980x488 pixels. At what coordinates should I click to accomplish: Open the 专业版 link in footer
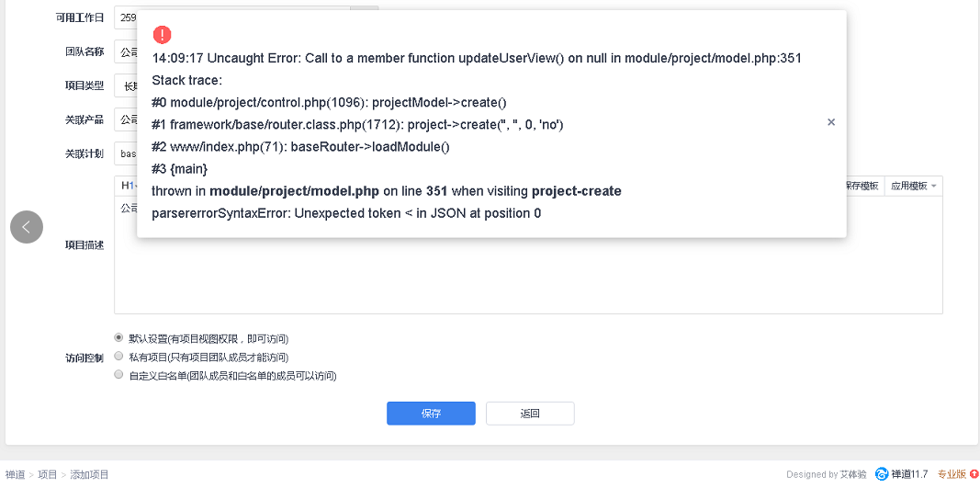(951, 474)
